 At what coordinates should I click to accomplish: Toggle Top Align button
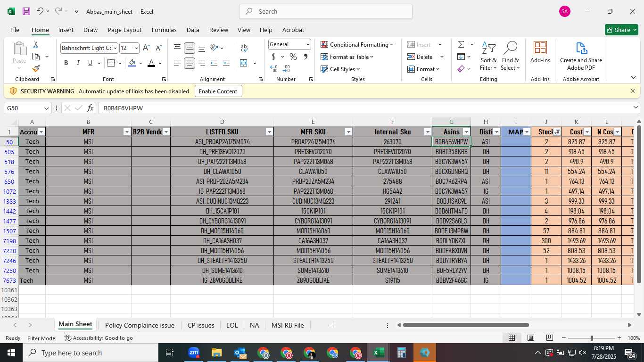tap(177, 48)
